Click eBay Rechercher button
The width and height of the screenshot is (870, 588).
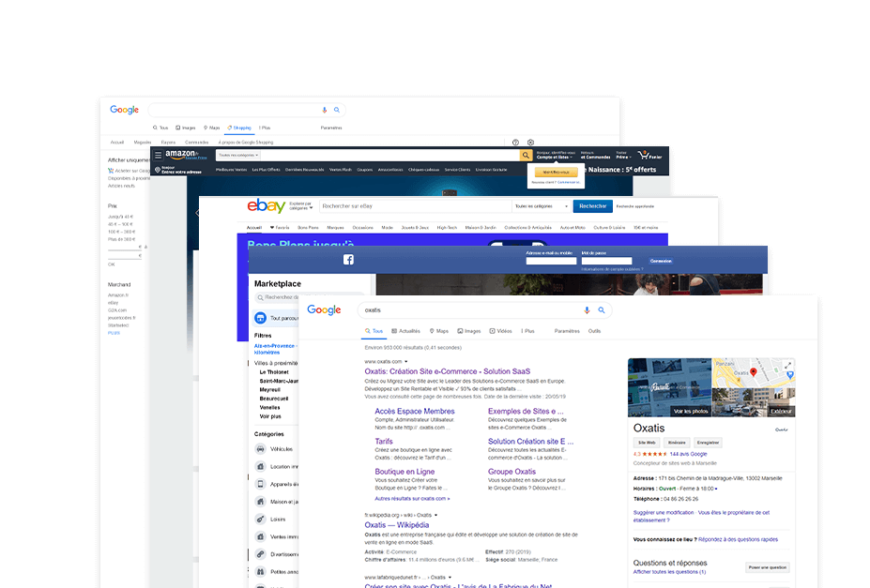pyautogui.click(x=592, y=206)
